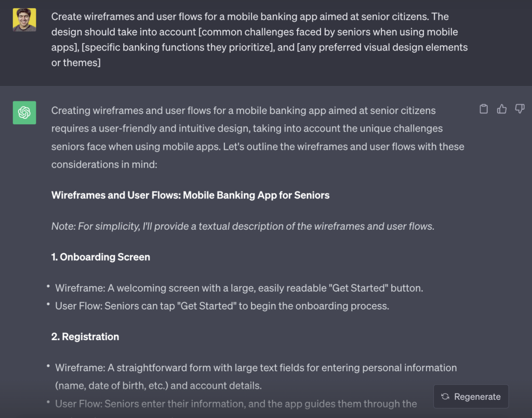Click the green ChatGPT logo avatar

click(24, 113)
